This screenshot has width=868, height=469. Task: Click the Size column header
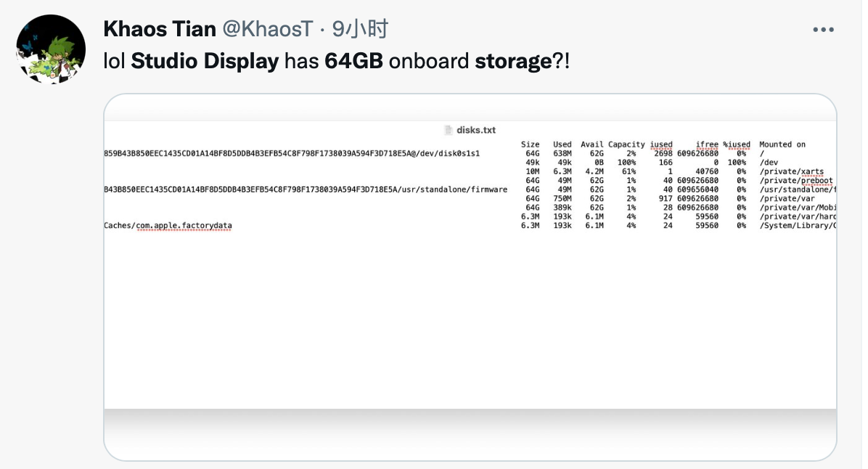(530, 144)
